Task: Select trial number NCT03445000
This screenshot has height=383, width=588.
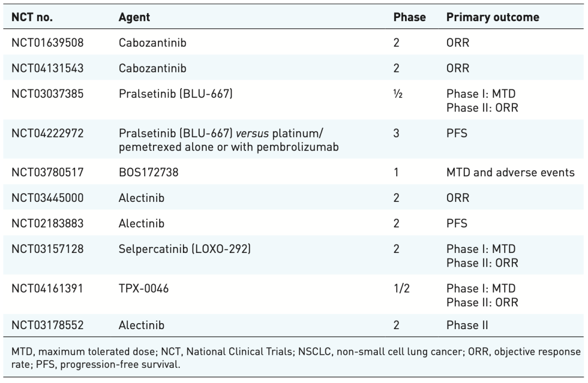Action: [x=47, y=197]
